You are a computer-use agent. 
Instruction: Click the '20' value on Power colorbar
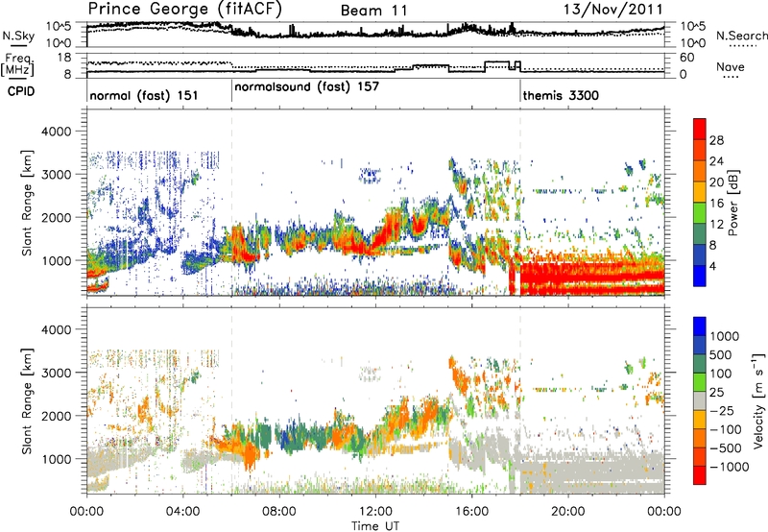click(716, 182)
